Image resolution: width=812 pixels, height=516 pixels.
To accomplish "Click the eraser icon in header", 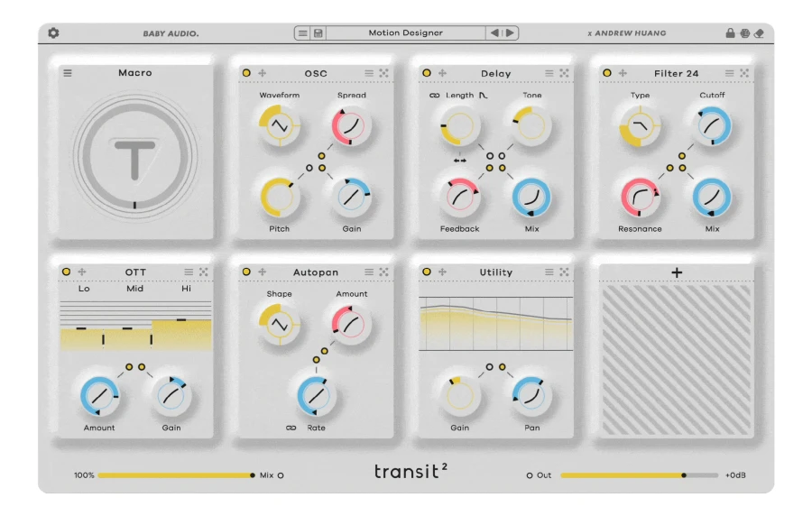I will click(759, 33).
